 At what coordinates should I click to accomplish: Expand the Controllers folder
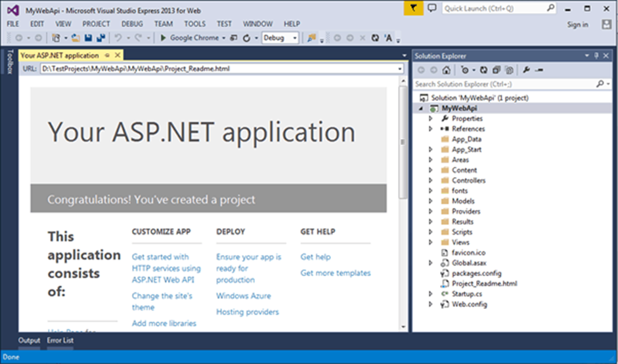(x=430, y=180)
